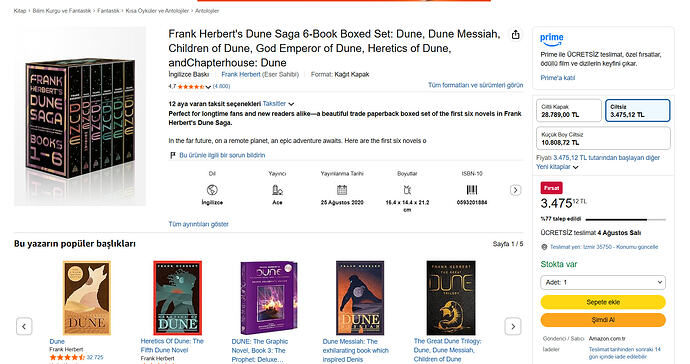This screenshot has height=364, width=690.
Task: Buy immediately with Şimdi Al button
Action: click(603, 320)
